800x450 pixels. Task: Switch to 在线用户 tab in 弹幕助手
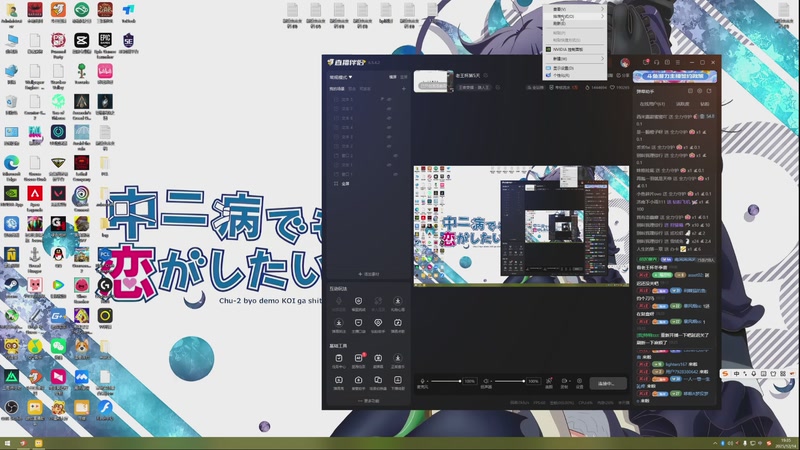(652, 104)
